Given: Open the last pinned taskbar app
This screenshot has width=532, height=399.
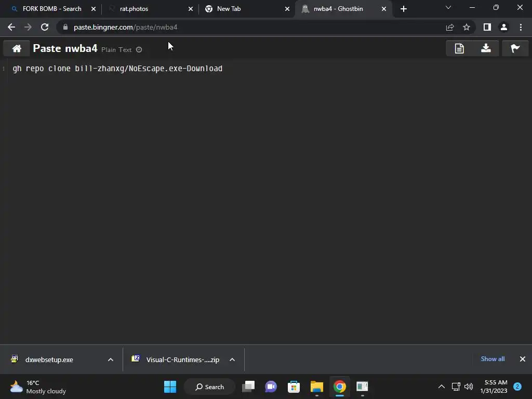Looking at the screenshot, I should click(x=362, y=387).
